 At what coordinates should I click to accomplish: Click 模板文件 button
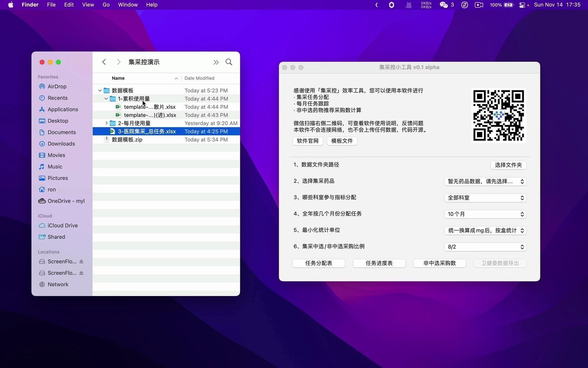(342, 141)
